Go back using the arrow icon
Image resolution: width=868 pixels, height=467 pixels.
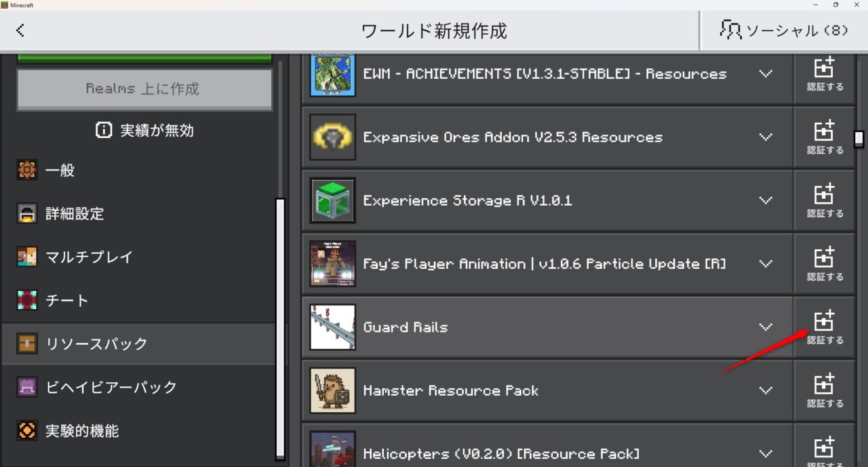[20, 30]
